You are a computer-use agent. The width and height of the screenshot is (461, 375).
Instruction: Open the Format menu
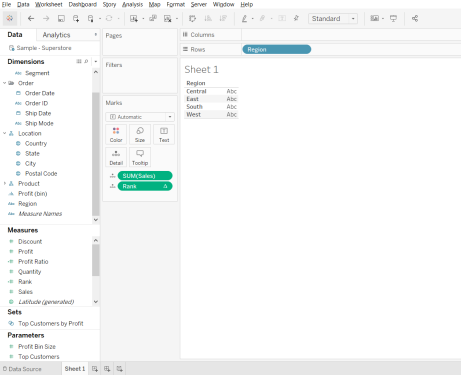(176, 4)
